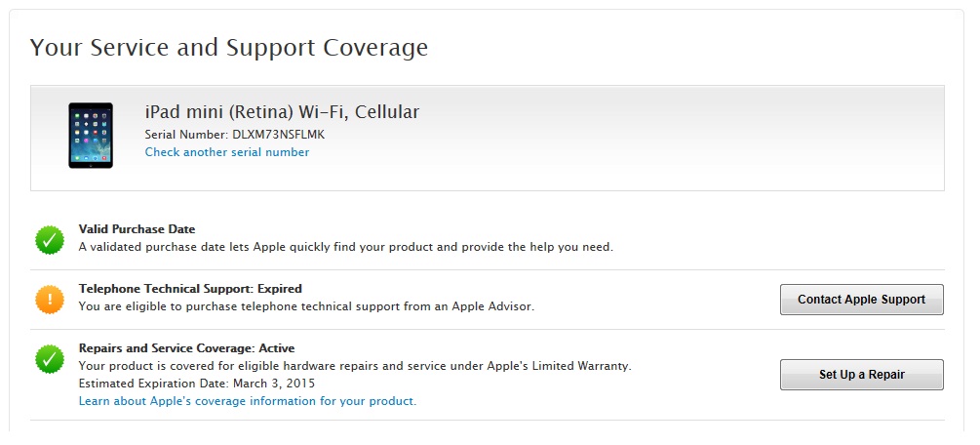980x445 pixels.
Task: Click the orange exclamation warning icon
Action: (50, 299)
